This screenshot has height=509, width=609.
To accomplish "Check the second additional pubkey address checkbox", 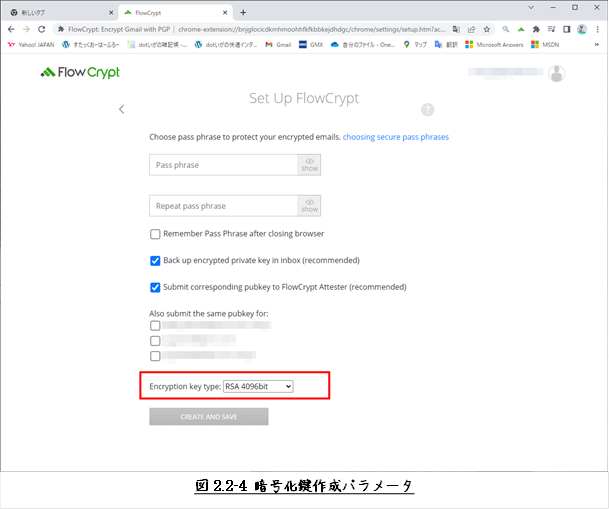I will [155, 341].
